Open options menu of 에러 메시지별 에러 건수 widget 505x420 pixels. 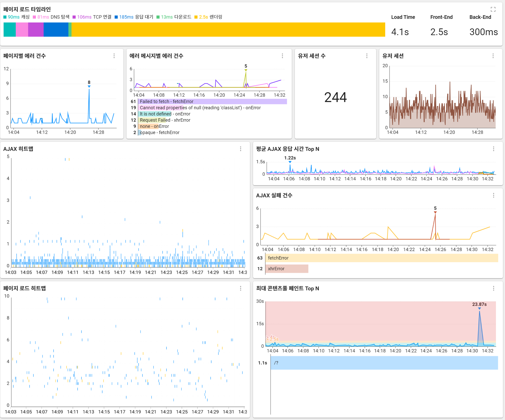tap(282, 56)
